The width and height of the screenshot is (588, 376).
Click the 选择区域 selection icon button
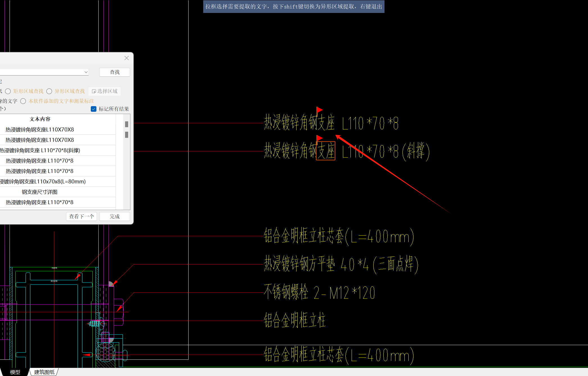coord(105,91)
